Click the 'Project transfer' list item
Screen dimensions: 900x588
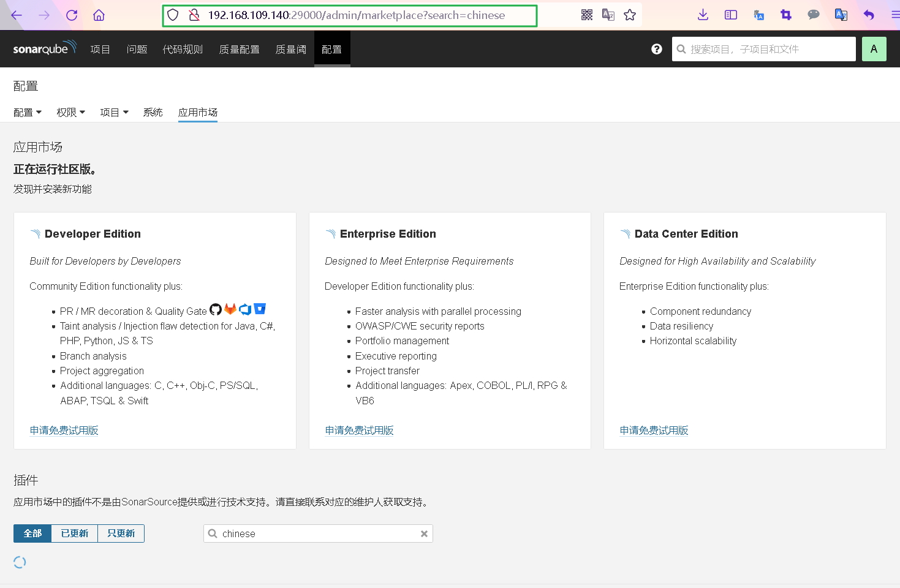(x=387, y=371)
